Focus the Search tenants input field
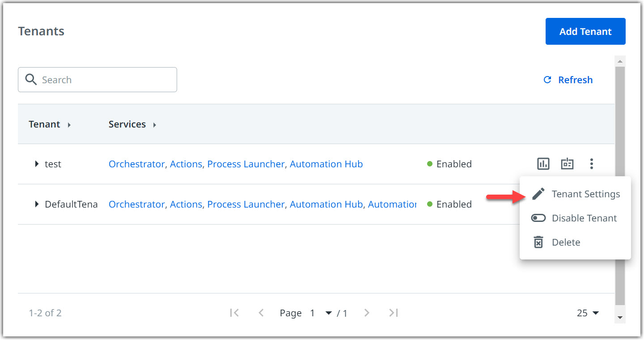Viewport: 644px width, 340px height. (97, 80)
